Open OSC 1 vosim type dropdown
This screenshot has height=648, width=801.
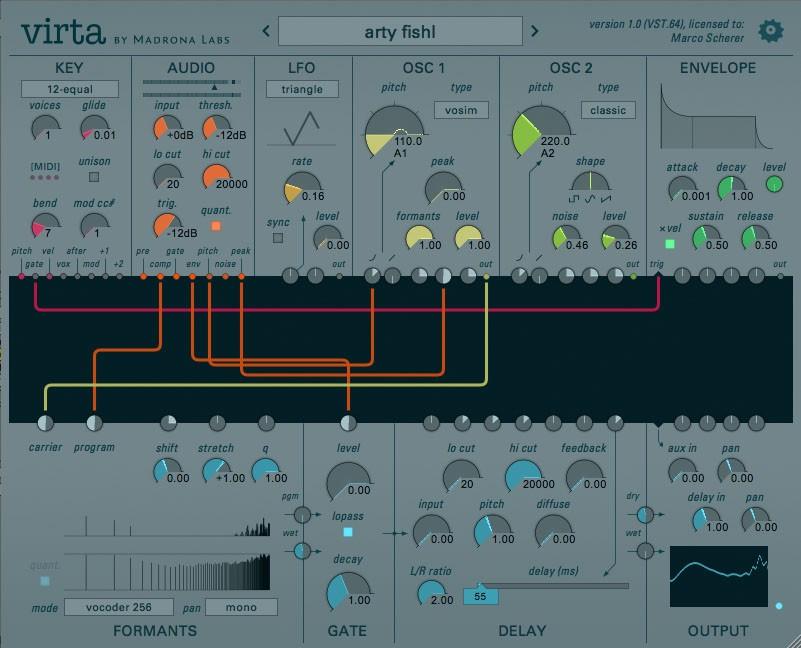click(x=461, y=110)
